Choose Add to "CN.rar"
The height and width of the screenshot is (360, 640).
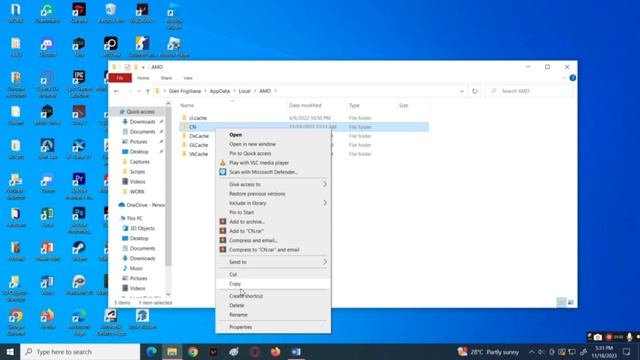273,231
